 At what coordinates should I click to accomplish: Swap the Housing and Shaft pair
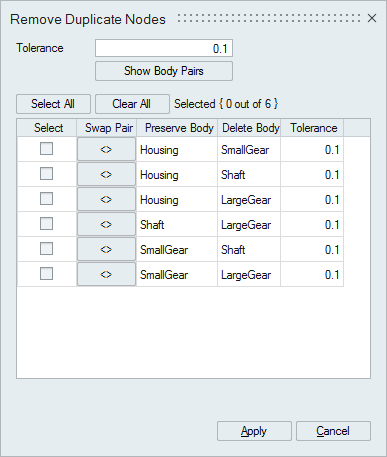[106, 174]
